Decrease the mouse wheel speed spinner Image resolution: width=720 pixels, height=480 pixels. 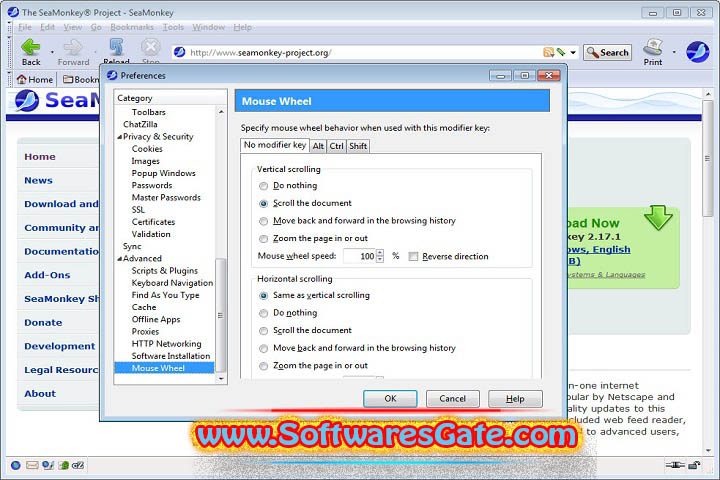click(x=380, y=260)
